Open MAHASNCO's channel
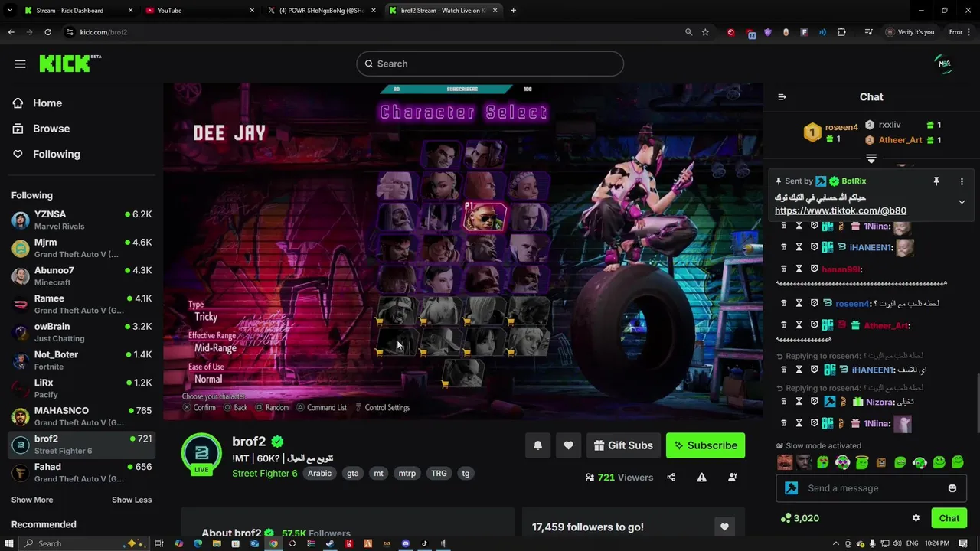Viewport: 980px width, 551px height. tap(81, 416)
